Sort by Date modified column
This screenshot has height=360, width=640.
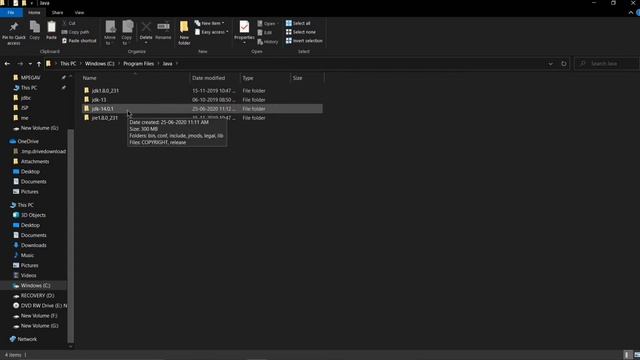click(215, 78)
